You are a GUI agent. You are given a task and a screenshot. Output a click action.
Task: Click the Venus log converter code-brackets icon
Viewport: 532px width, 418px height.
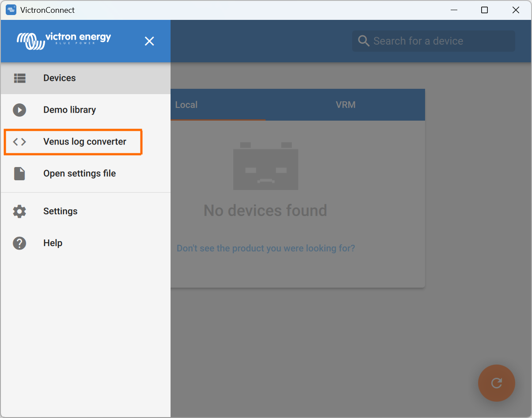[19, 142]
